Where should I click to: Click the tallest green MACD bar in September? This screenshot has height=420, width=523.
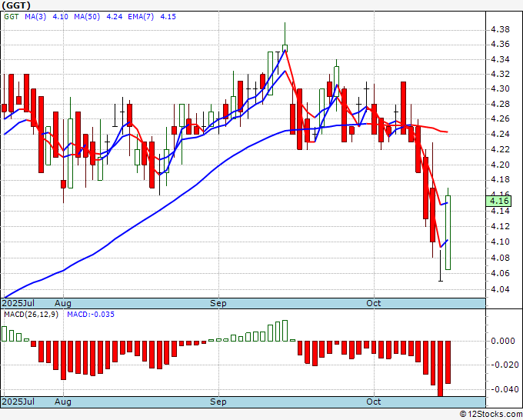[x=285, y=331]
